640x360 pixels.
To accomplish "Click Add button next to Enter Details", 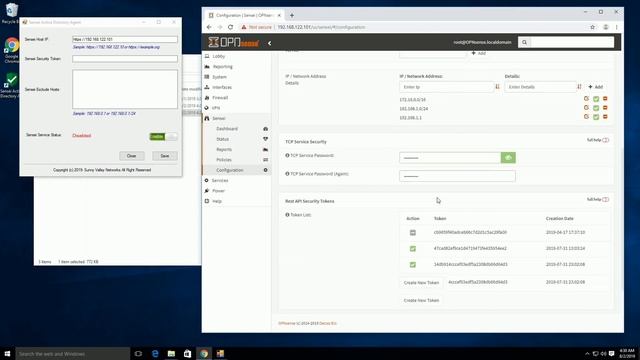I will click(x=596, y=87).
